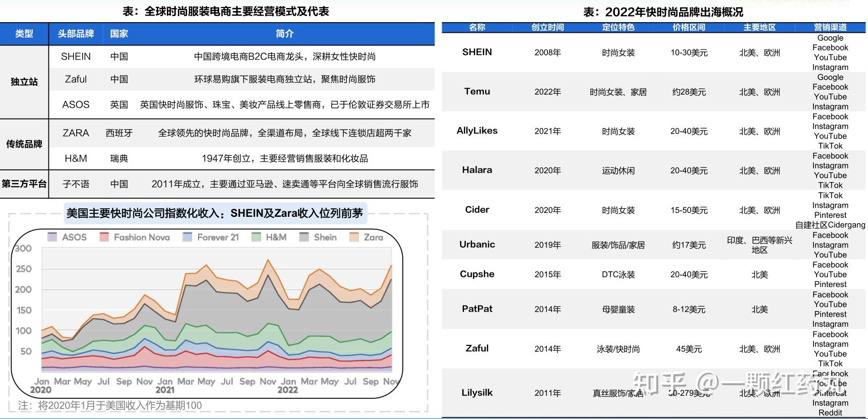Viewport: 868px width, 419px height.
Task: Click the '约28美元' price cell
Action: pyautogui.click(x=689, y=92)
